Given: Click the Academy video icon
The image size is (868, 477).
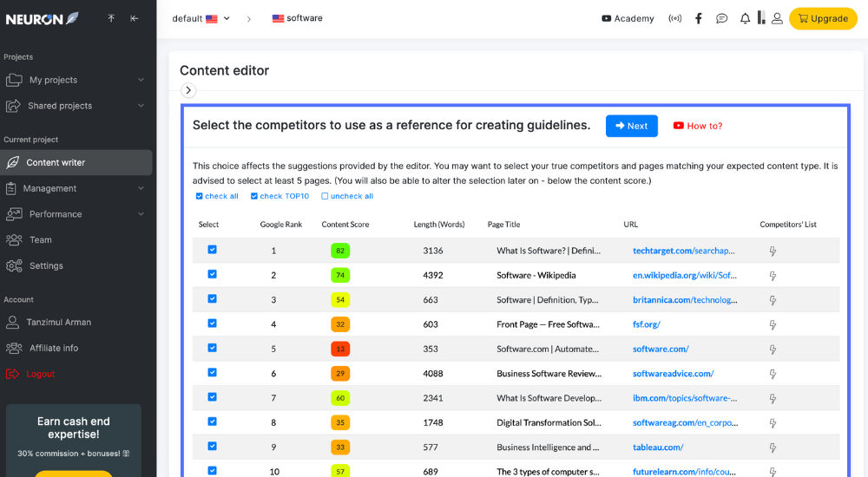Looking at the screenshot, I should (x=606, y=18).
